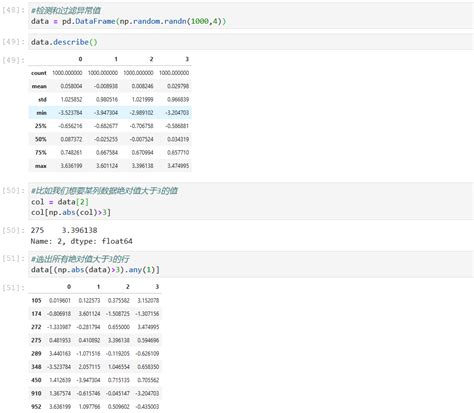Click row index 105 in filtered table
474x413 pixels.
36,300
